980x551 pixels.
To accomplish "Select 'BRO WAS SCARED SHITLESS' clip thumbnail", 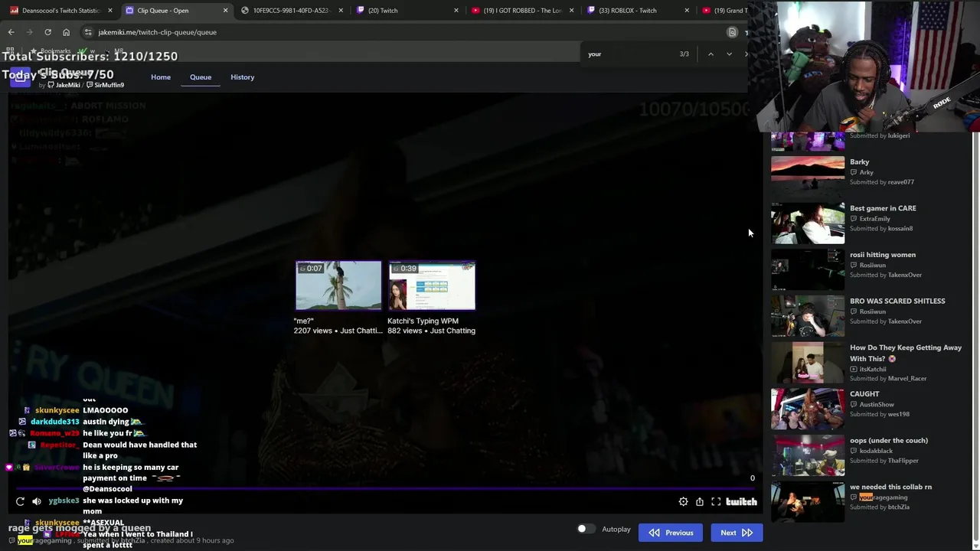I will pos(808,316).
